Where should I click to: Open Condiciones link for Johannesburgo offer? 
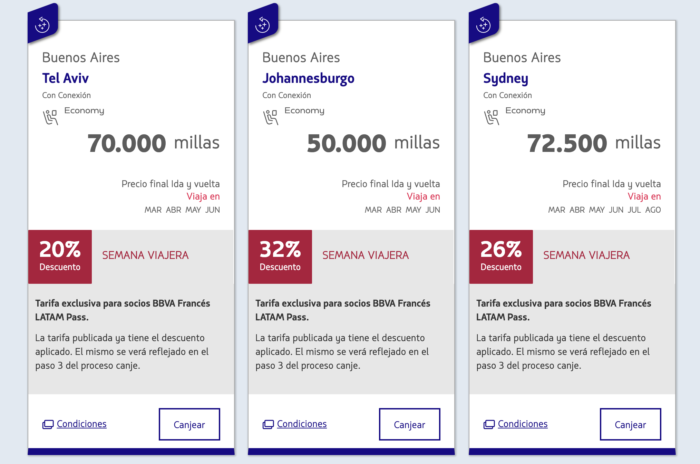302,424
